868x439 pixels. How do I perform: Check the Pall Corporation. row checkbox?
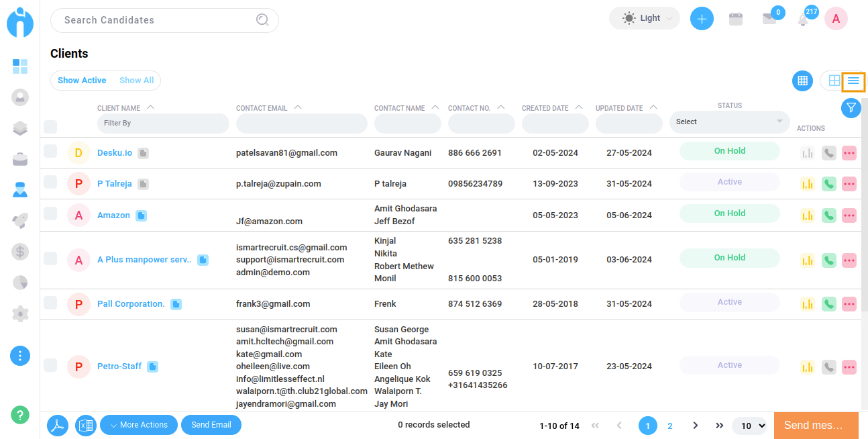50,303
